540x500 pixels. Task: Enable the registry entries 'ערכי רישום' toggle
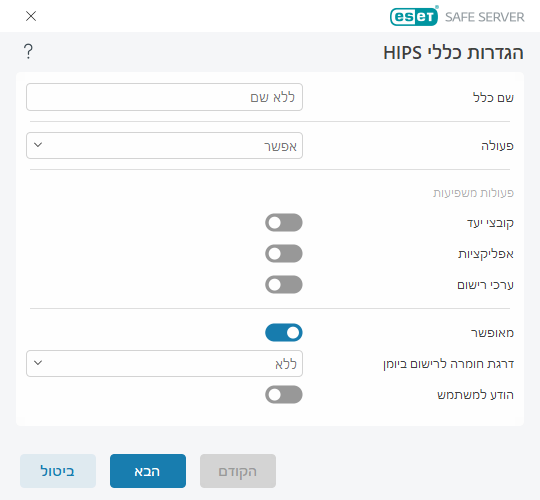[284, 284]
